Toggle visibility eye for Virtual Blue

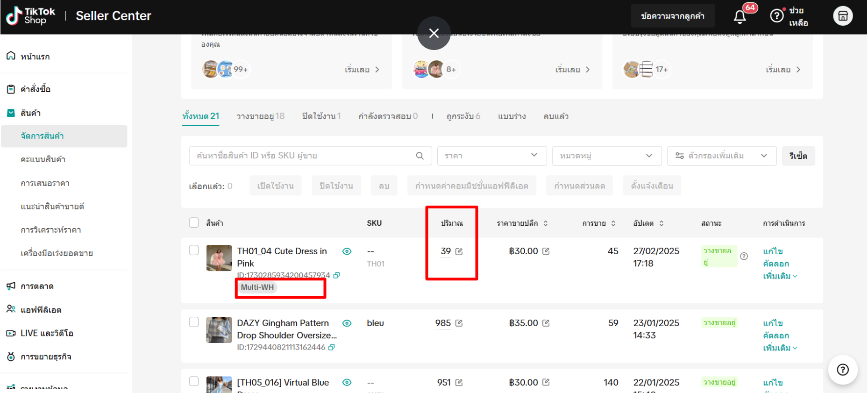tap(347, 382)
